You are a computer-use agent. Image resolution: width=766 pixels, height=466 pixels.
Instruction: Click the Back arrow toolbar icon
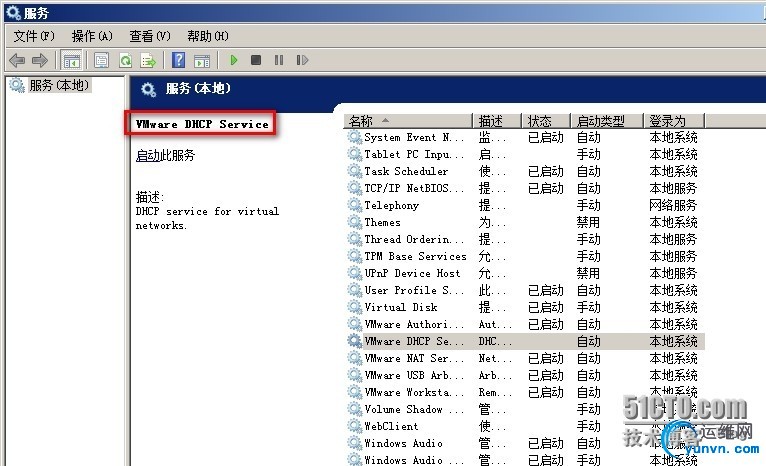coord(17,61)
